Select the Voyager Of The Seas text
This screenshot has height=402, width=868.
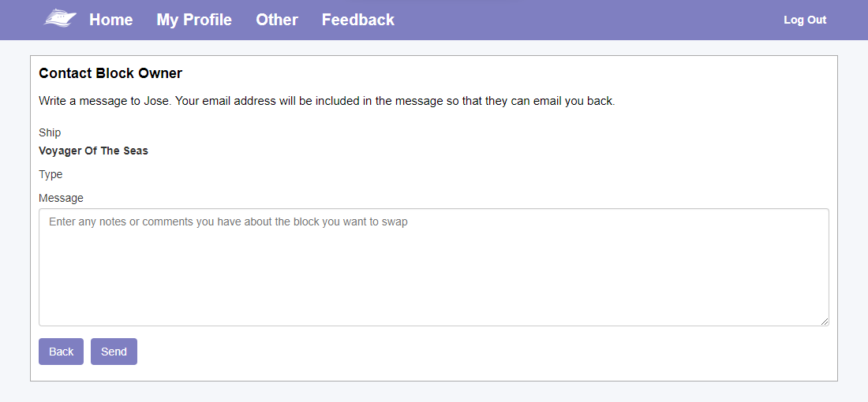coord(94,151)
